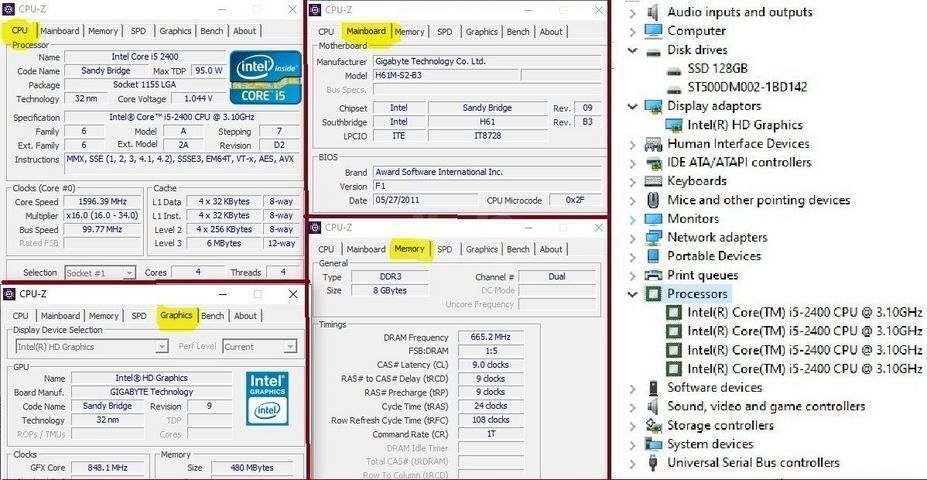Image resolution: width=927 pixels, height=480 pixels.
Task: Click the Keyboards category icon
Action: 653,181
